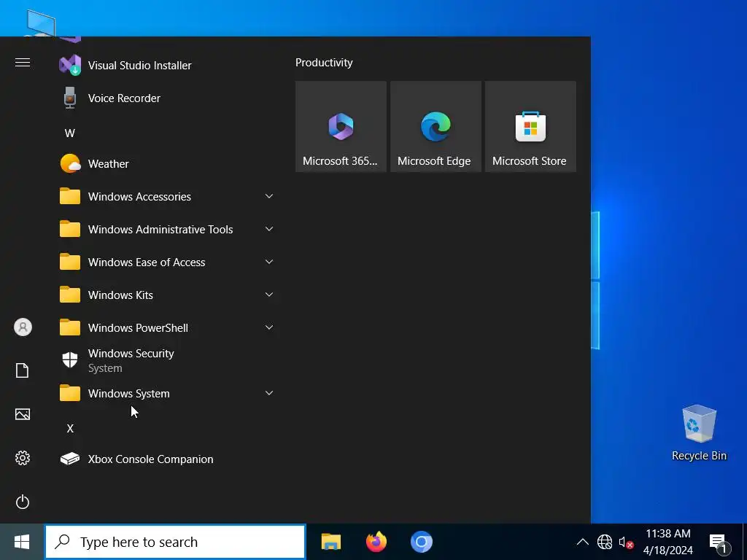Click 'Windows PowerShell' folder label
The height and width of the screenshot is (560, 747).
(138, 328)
